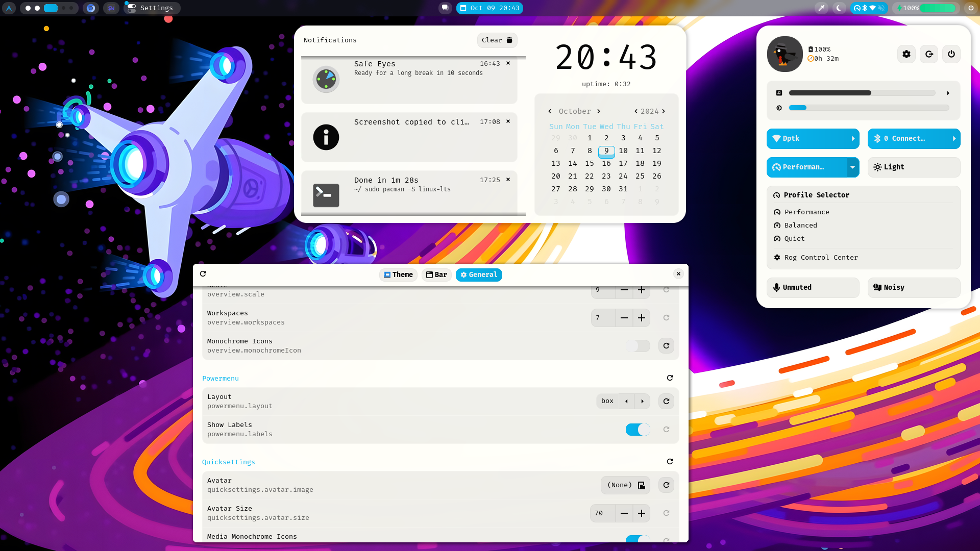The image size is (980, 551).
Task: Collapse the Performance profile dropdown arrow
Action: [x=852, y=167]
